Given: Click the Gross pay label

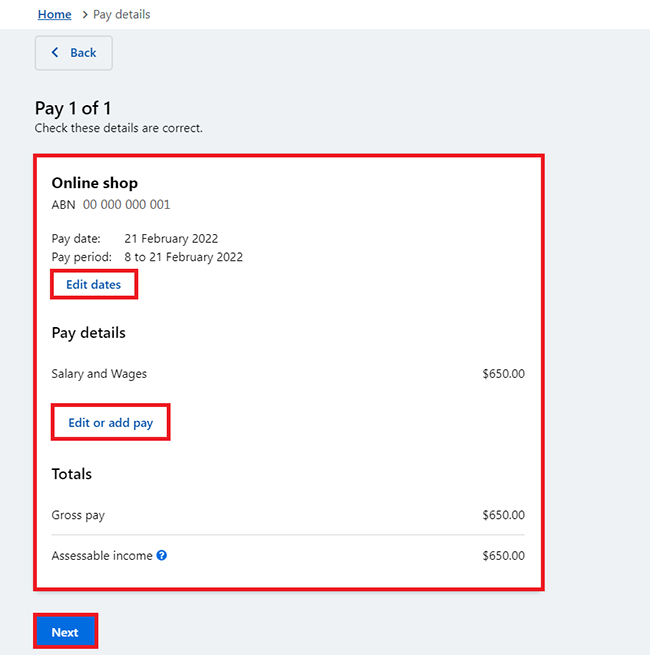Looking at the screenshot, I should point(78,515).
